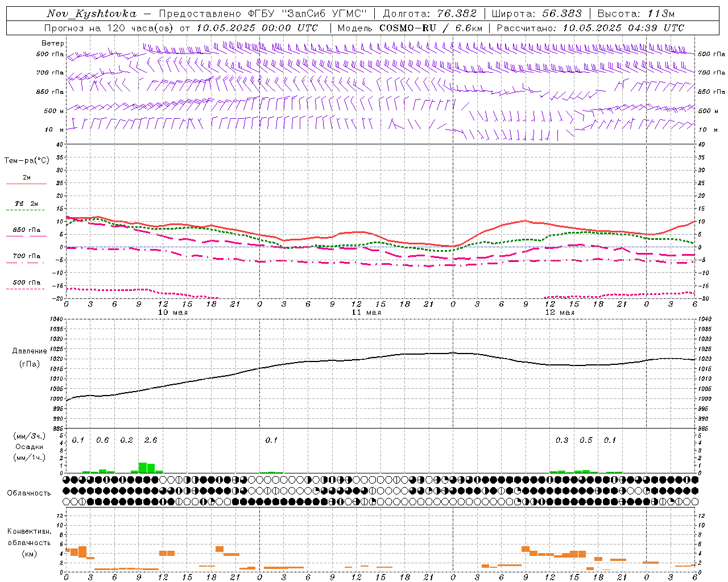Click the tallest green precipitation bar on 10 мая
This screenshot has width=728, height=582.
143,468
